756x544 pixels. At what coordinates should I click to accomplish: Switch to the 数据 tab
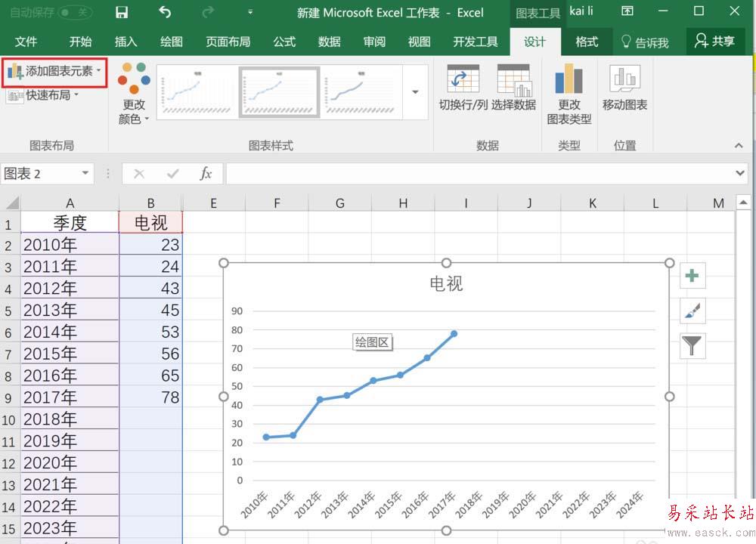pos(330,42)
